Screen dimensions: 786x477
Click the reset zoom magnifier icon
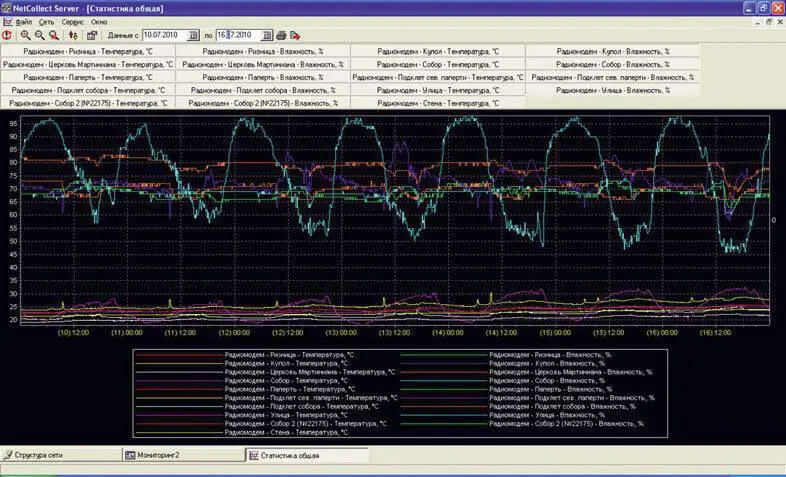tap(54, 35)
